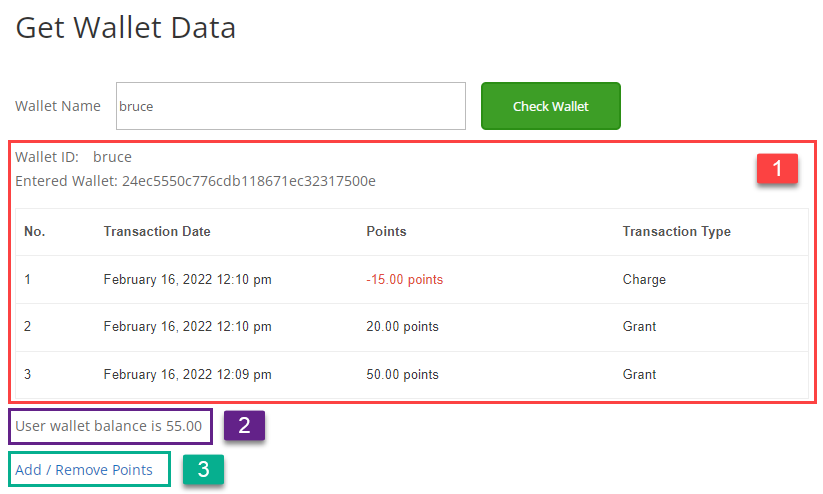Click row number 1 in the table
Screen dimensions: 823x494
point(27,279)
